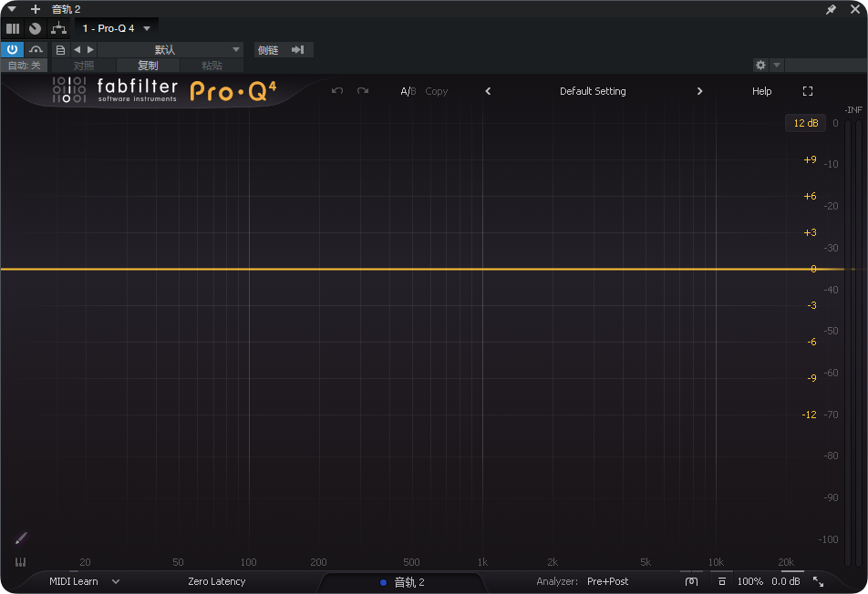Open the preset file menu icon
The width and height of the screenshot is (868, 594).
click(x=60, y=50)
